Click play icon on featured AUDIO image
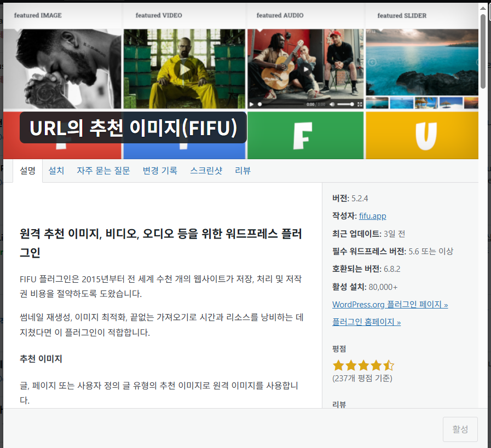This screenshot has width=491, height=448. 305,69
